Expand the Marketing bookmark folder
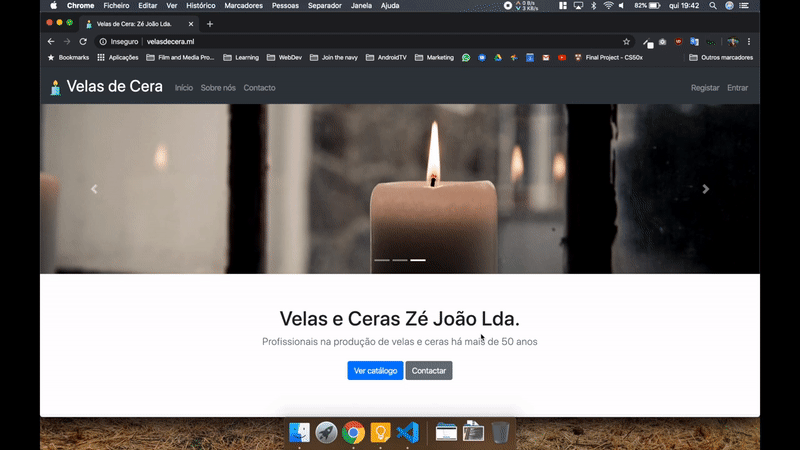 [x=434, y=58]
